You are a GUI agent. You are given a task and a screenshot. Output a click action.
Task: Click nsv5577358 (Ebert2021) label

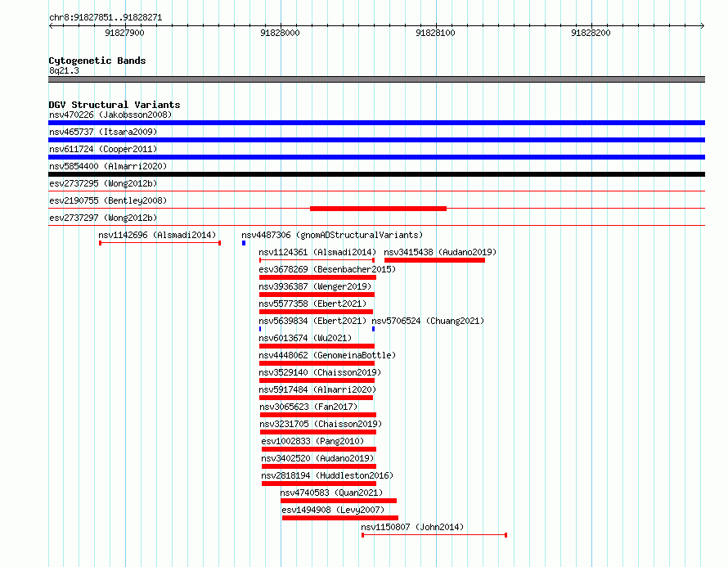(x=312, y=304)
